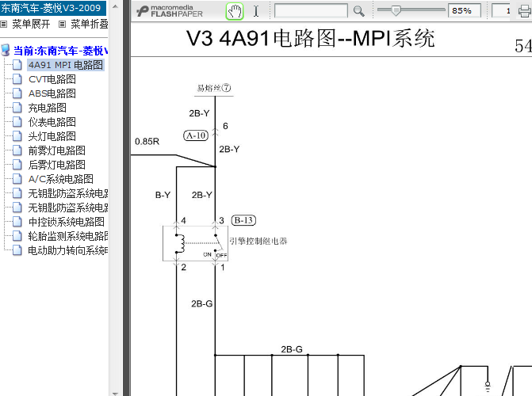
Task: Click the sidebar scroll up arrow
Action: tap(115, 6)
